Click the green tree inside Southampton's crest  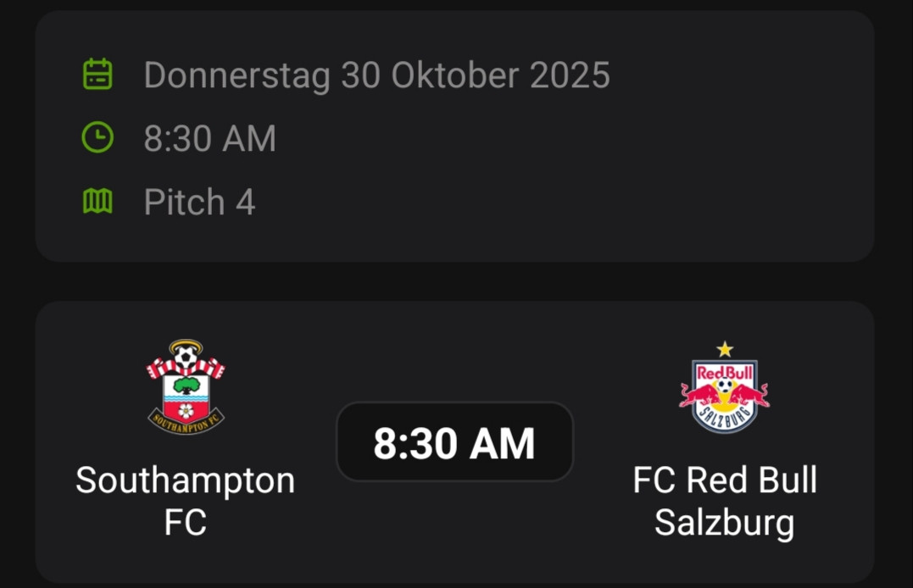(186, 386)
